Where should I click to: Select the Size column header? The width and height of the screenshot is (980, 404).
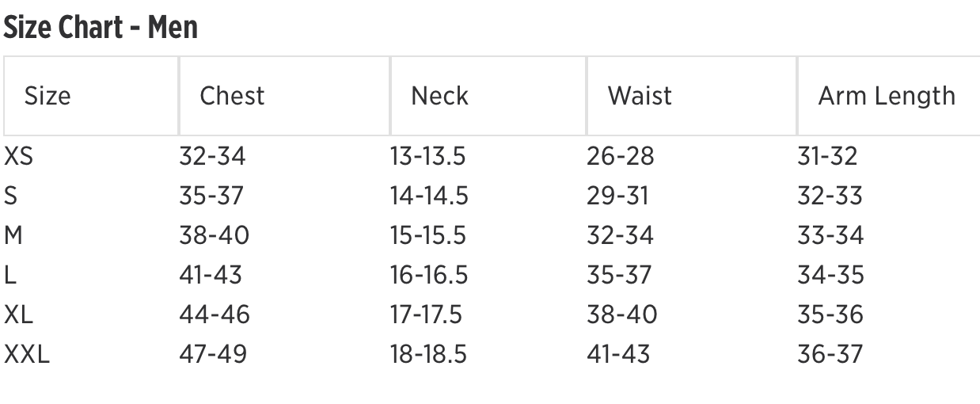pos(47,96)
